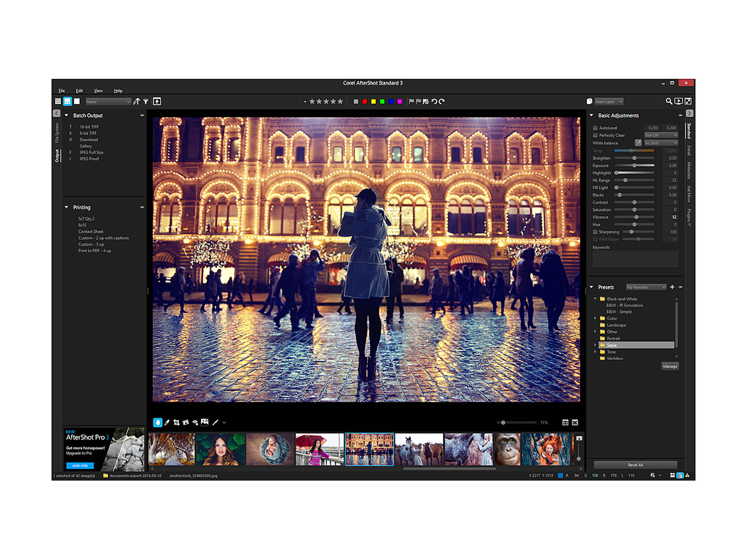Select the red color label swatch
747x560 pixels.
pos(364,101)
